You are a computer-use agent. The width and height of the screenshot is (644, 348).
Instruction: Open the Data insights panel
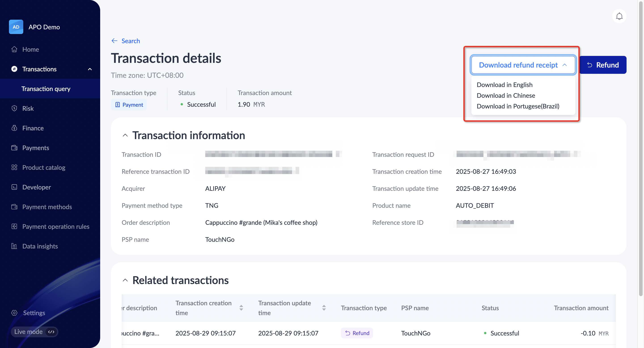40,246
